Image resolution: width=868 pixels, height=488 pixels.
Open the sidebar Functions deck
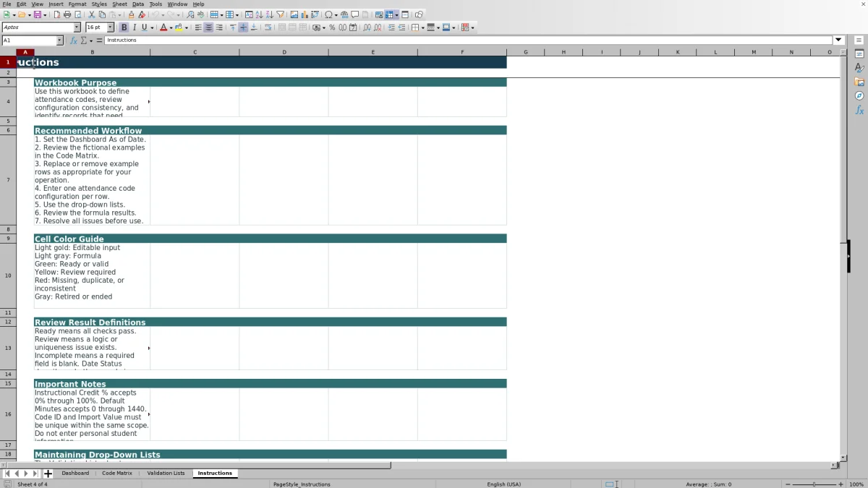pyautogui.click(x=859, y=110)
